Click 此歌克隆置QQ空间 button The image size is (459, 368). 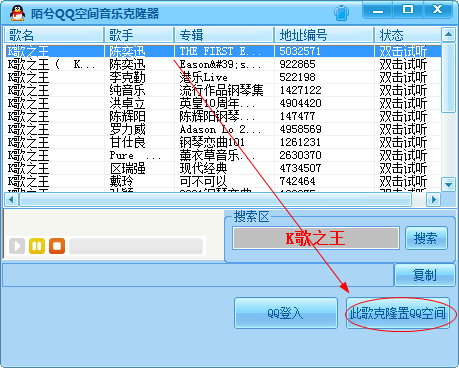click(x=398, y=313)
